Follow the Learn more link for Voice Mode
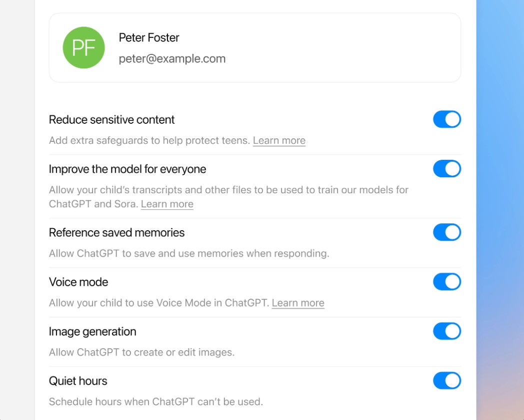This screenshot has width=524, height=420. [298, 303]
